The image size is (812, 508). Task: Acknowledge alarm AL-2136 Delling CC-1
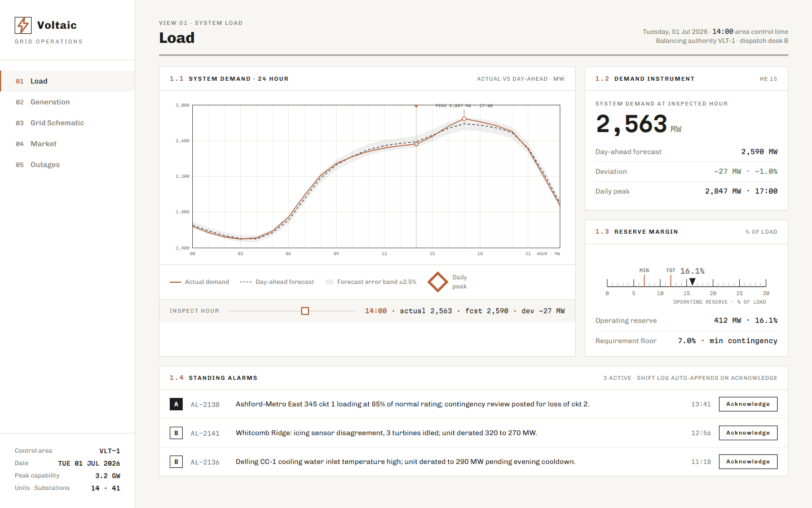pyautogui.click(x=748, y=462)
